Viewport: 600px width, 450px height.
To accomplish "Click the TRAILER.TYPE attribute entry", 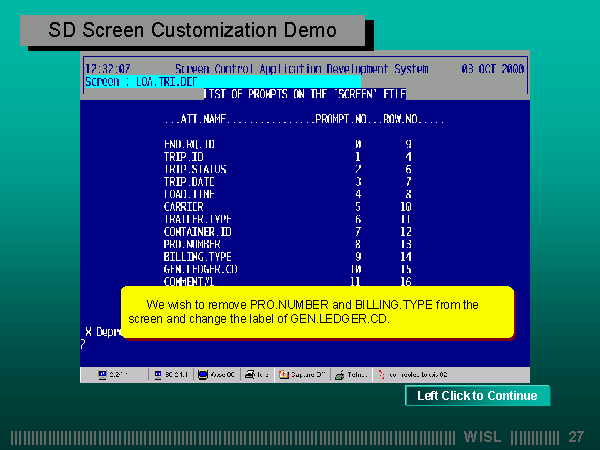I will click(x=198, y=218).
